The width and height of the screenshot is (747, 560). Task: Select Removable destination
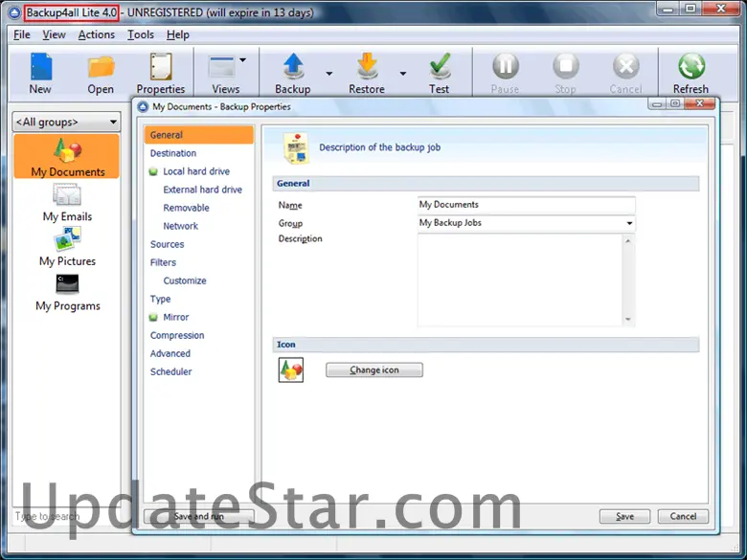coord(187,208)
